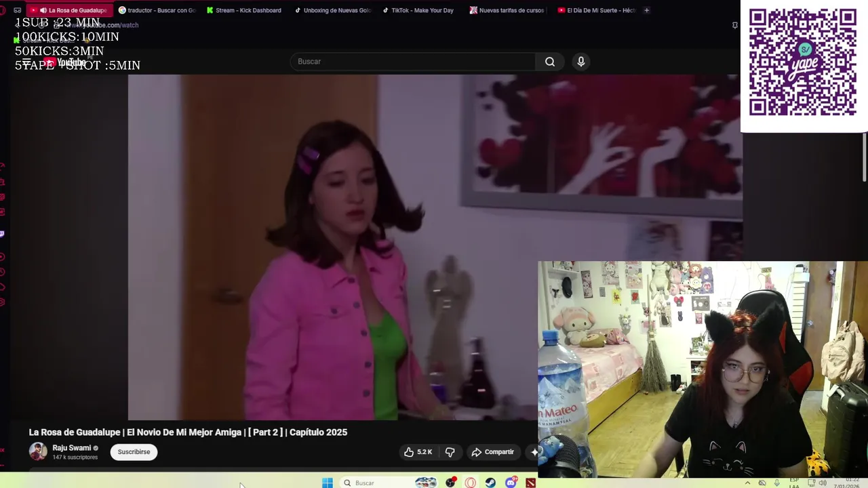
Task: Dislike the video with thumbs-down
Action: [x=450, y=452]
